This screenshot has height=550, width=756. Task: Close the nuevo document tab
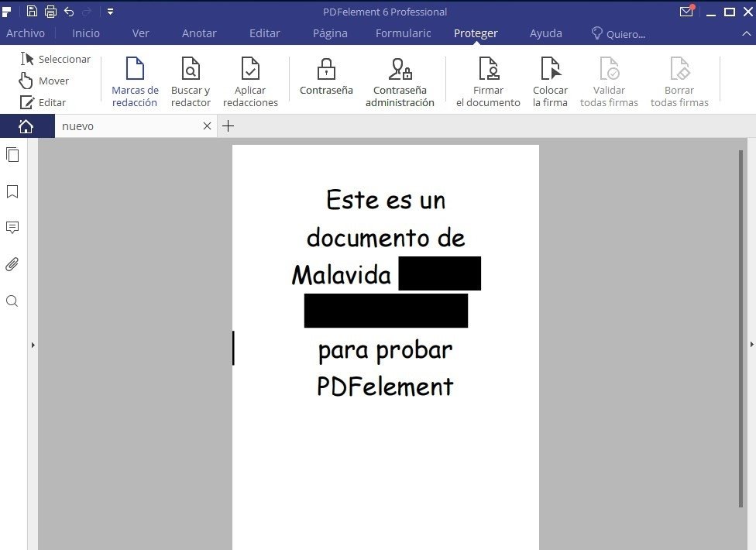point(207,126)
